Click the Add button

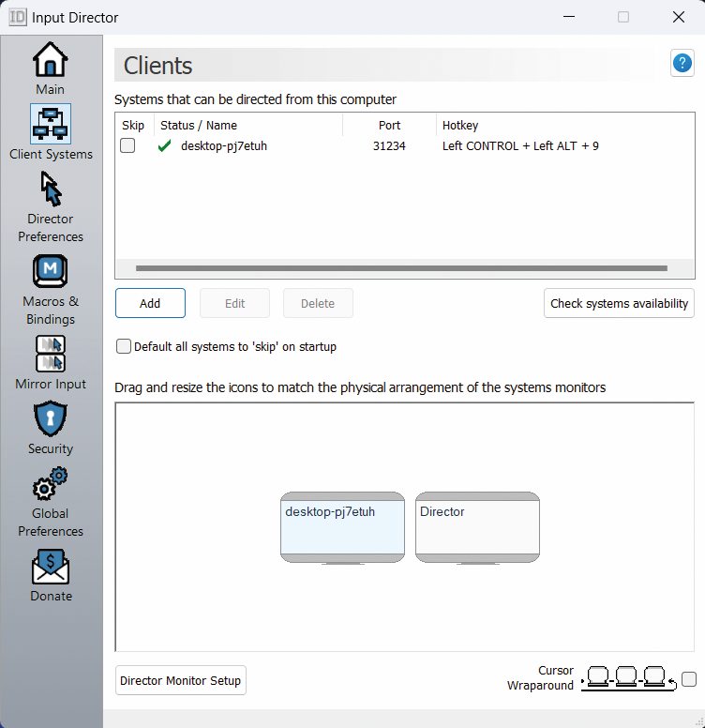click(x=150, y=303)
